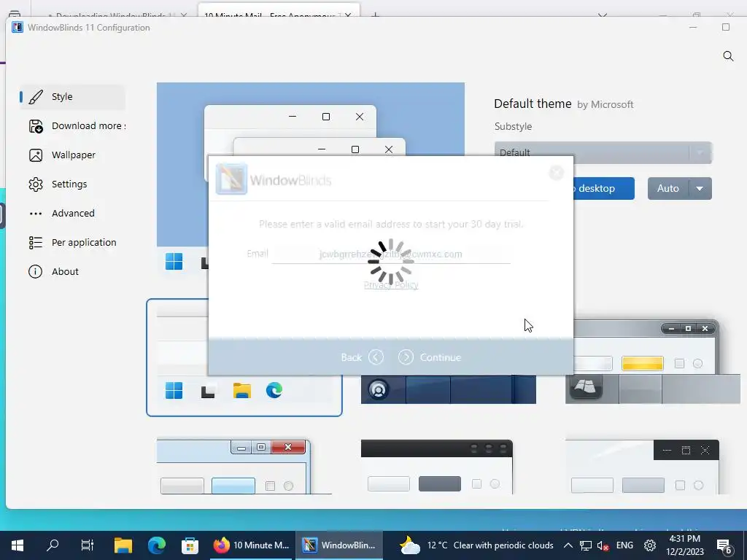Click the ENG language indicator

coord(624,545)
